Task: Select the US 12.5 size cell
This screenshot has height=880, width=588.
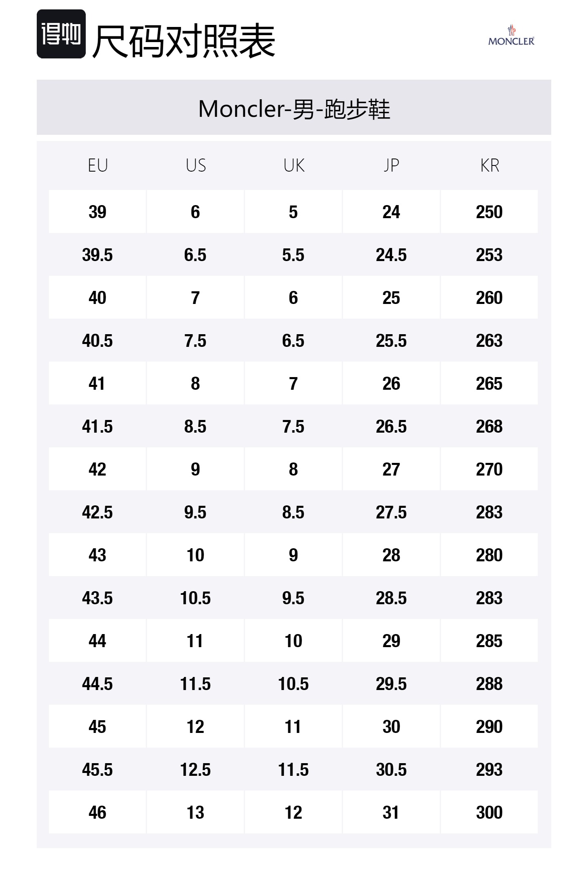Action: point(196,770)
